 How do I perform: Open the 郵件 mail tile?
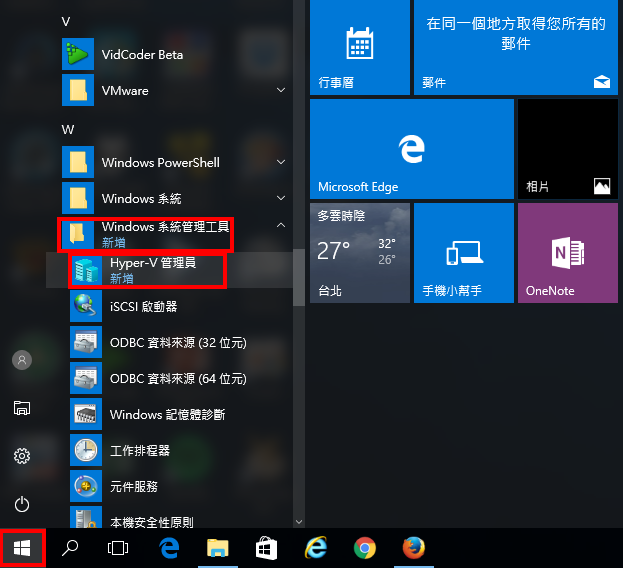pyautogui.click(x=516, y=48)
